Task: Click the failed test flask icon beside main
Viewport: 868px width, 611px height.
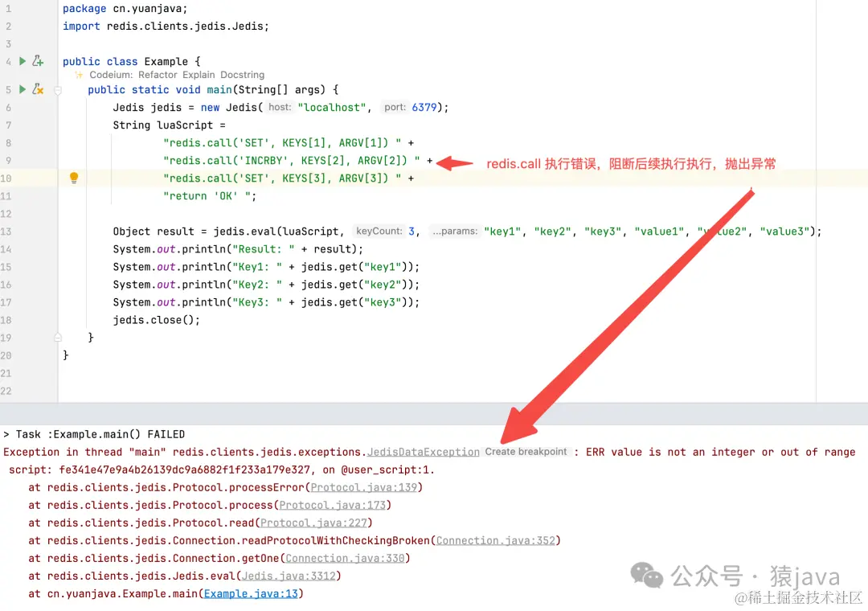Action: [38, 89]
